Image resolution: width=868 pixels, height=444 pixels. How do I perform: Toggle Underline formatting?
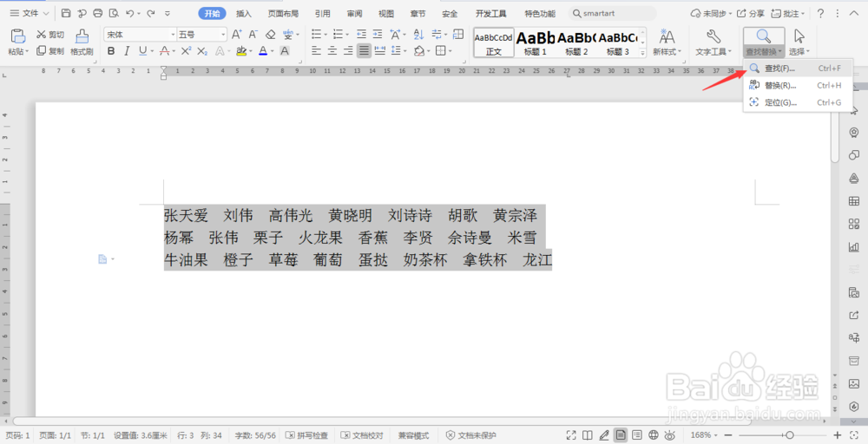point(143,51)
